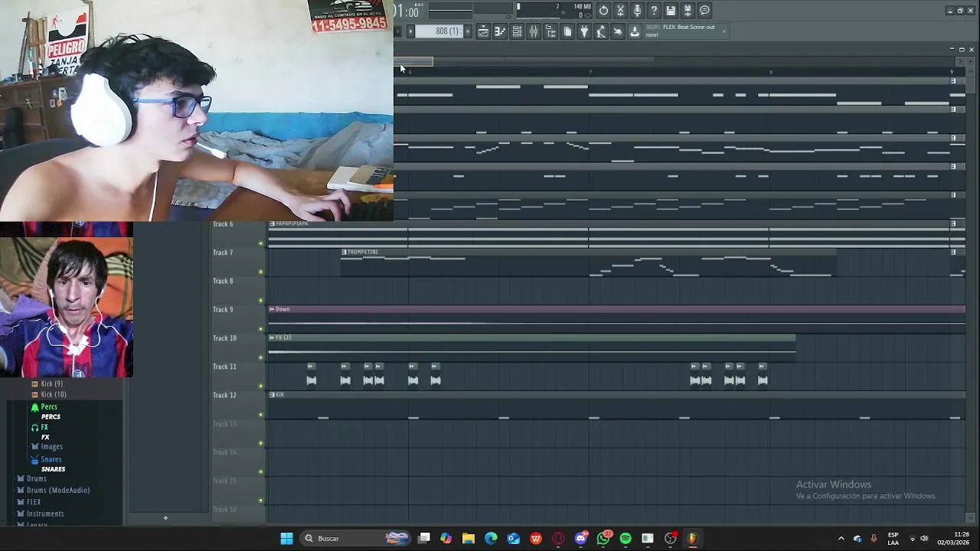980x551 pixels.
Task: Open the Piano roll view icon
Action: (500, 31)
